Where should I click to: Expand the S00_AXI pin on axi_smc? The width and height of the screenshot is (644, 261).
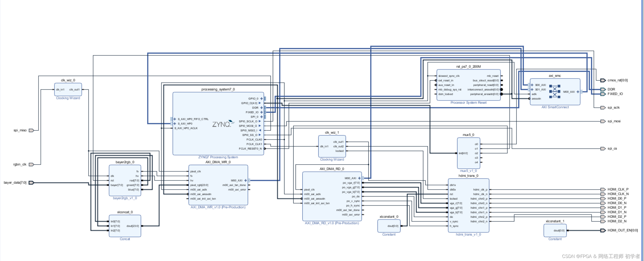pyautogui.click(x=532, y=85)
